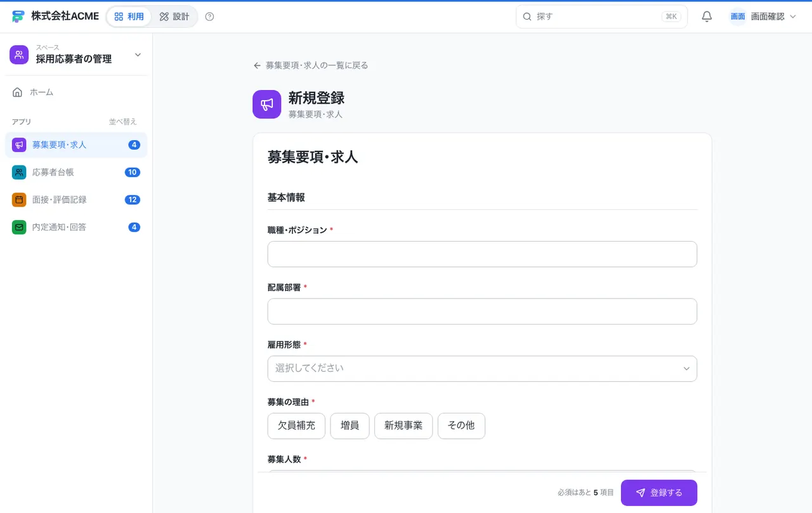Focus the 職種・ポジション input field
The height and width of the screenshot is (513, 812).
point(482,254)
